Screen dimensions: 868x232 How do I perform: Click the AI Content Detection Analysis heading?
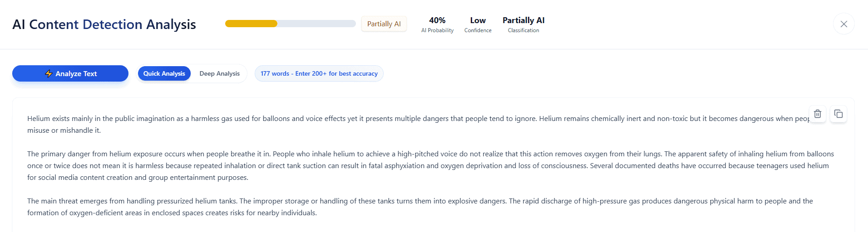(x=104, y=24)
